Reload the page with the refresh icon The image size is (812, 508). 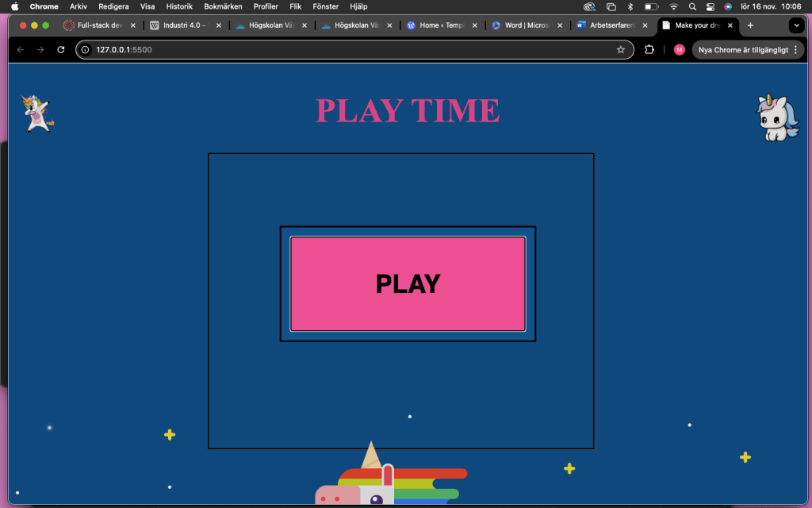click(61, 50)
